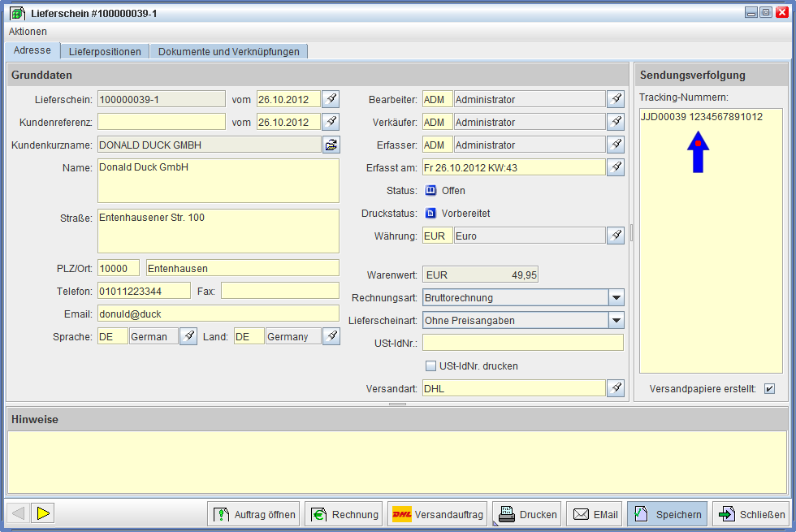This screenshot has height=532, width=796.
Task: Click the DHL Versandauftrag button
Action: [x=438, y=514]
